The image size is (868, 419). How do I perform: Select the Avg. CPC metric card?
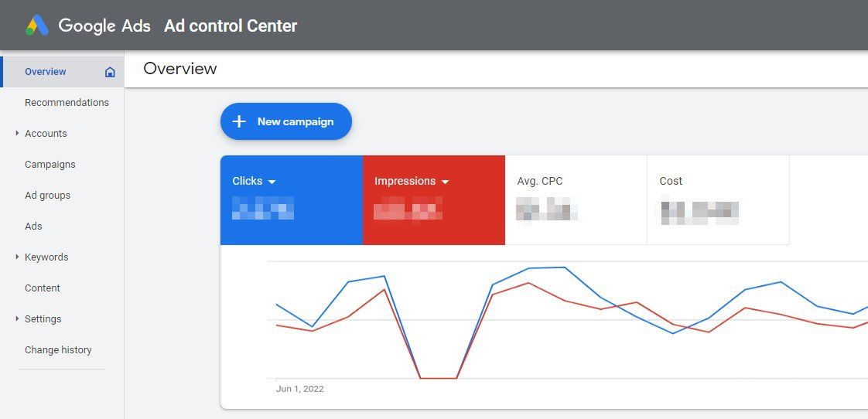576,199
